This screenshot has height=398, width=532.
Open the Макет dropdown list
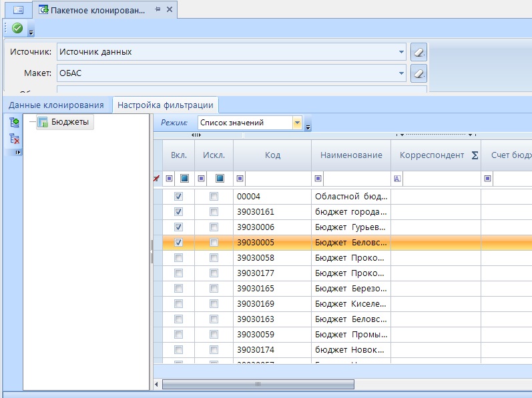pyautogui.click(x=401, y=73)
